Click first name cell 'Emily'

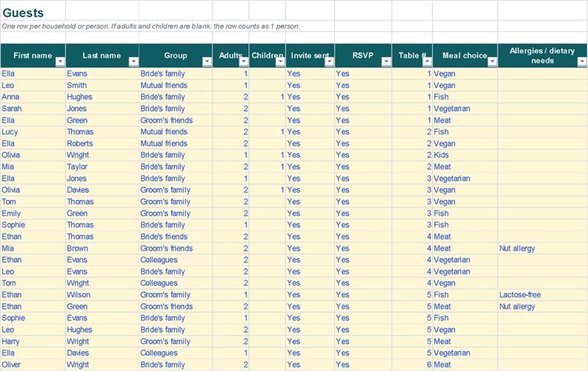click(x=33, y=213)
